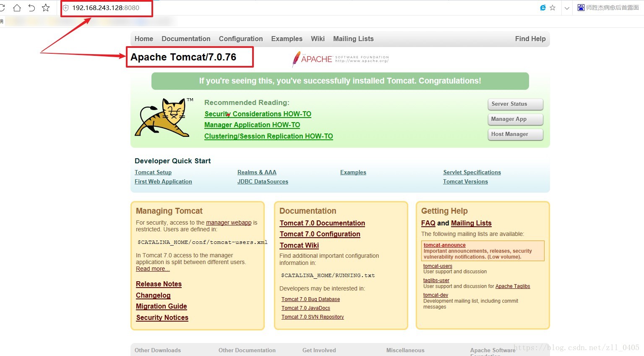This screenshot has height=356, width=644.
Task: Open the Realms & AAA link
Action: (257, 172)
